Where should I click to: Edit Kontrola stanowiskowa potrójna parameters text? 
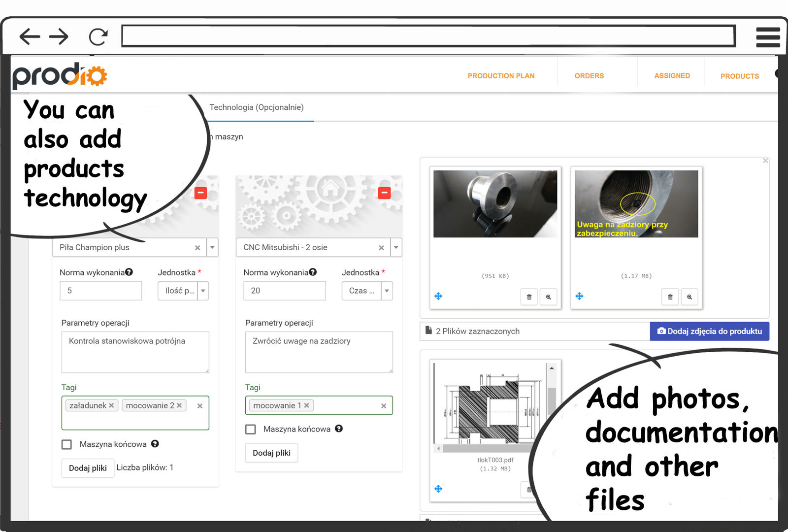[x=135, y=352]
